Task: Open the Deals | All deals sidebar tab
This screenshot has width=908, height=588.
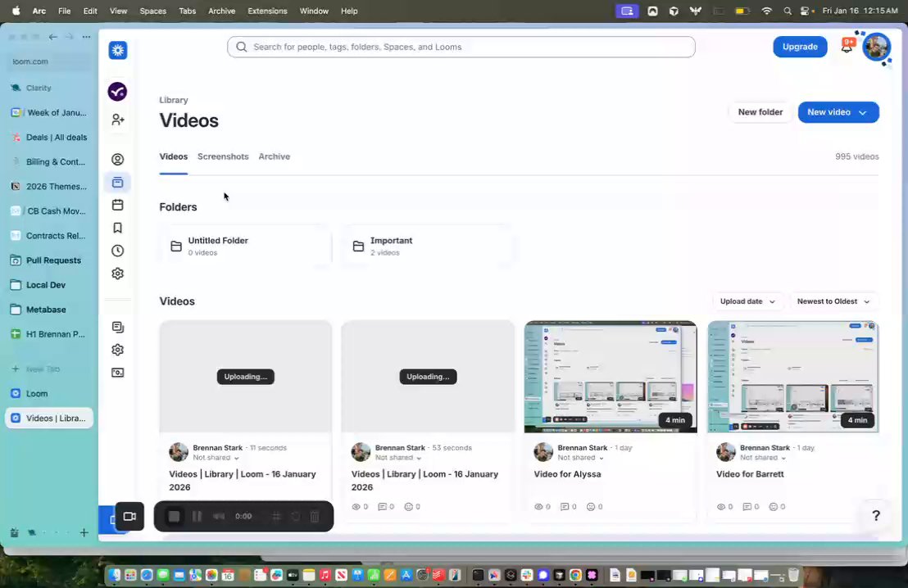Action: (x=49, y=137)
